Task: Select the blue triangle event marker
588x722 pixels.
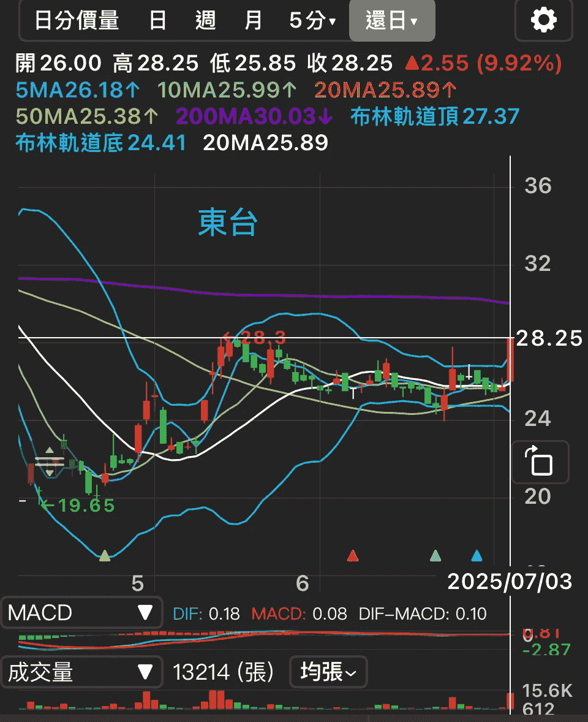Action: (x=477, y=556)
